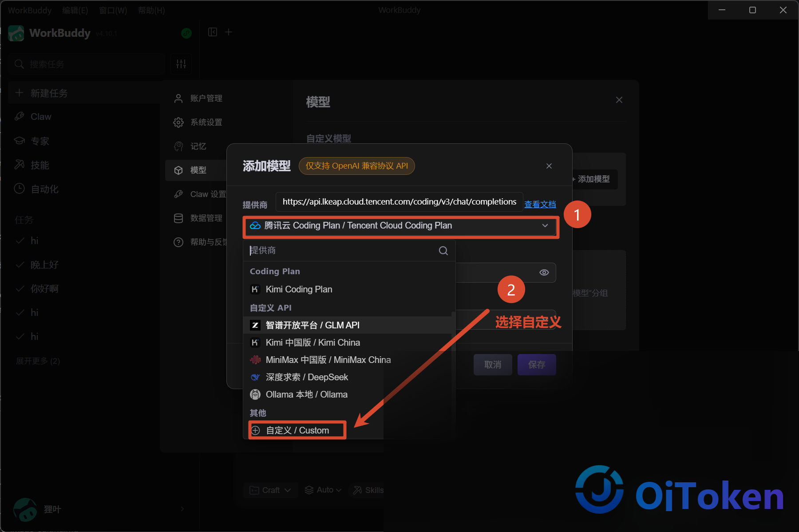Click the MiniMax waveform icon
The image size is (799, 532).
(255, 360)
